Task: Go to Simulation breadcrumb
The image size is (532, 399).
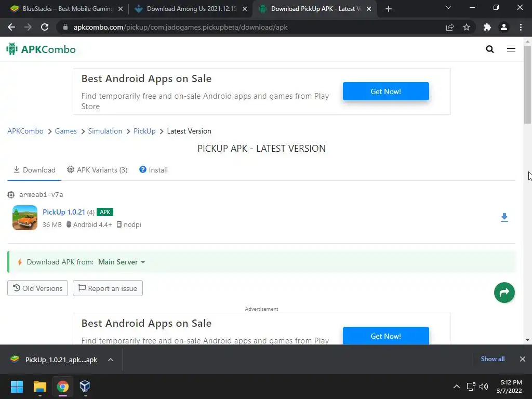Action: 105,131
